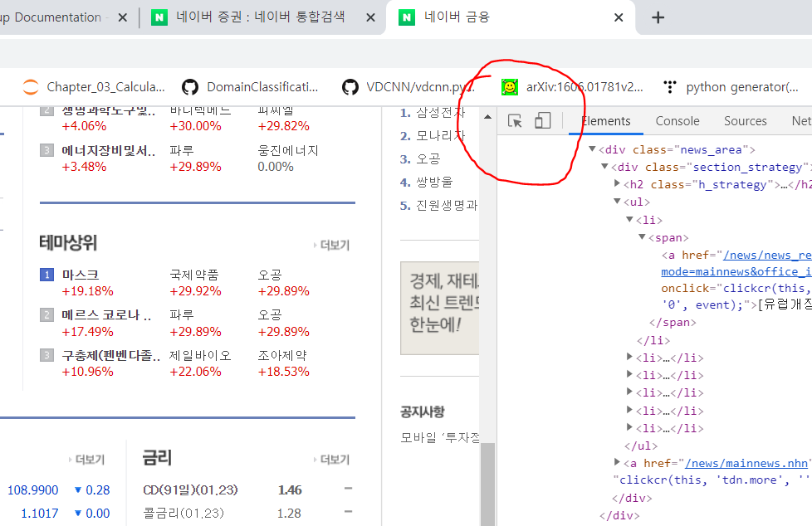Expand the h2 h_strategy node
812x526 pixels.
(617, 184)
